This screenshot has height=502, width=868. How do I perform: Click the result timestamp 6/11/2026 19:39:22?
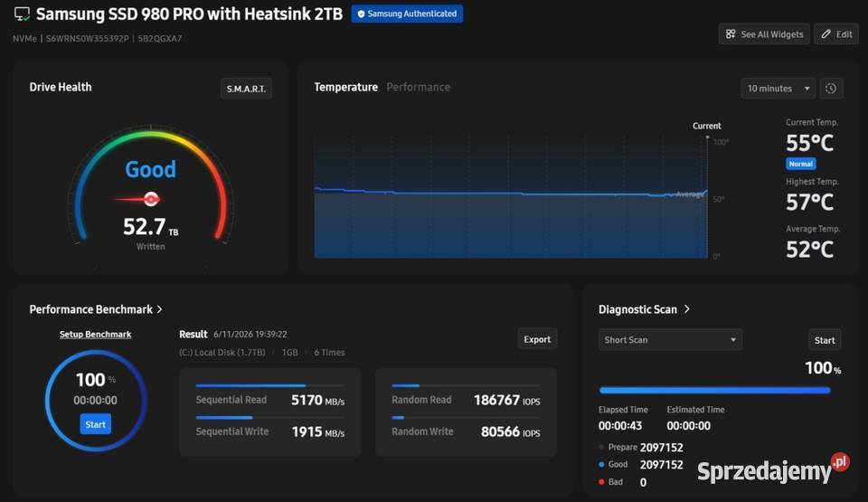coord(250,334)
